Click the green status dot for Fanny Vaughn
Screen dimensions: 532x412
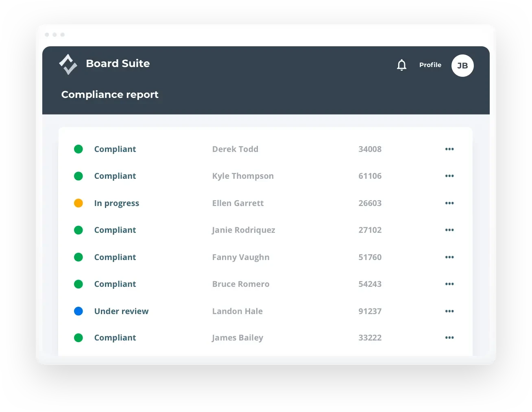click(78, 257)
